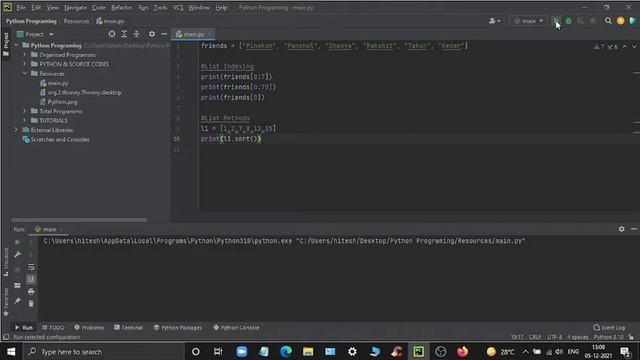Open the File menu

click(x=21, y=7)
